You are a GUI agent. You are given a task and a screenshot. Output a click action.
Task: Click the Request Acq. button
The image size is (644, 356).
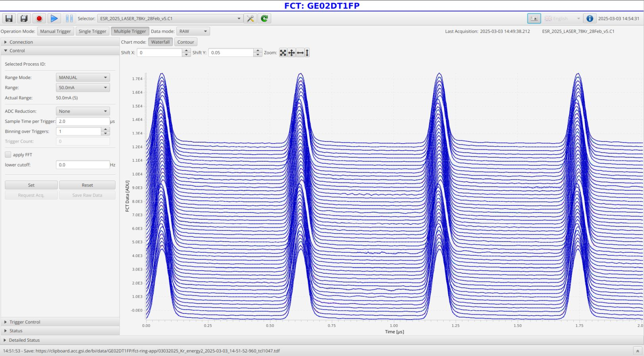[x=31, y=195]
